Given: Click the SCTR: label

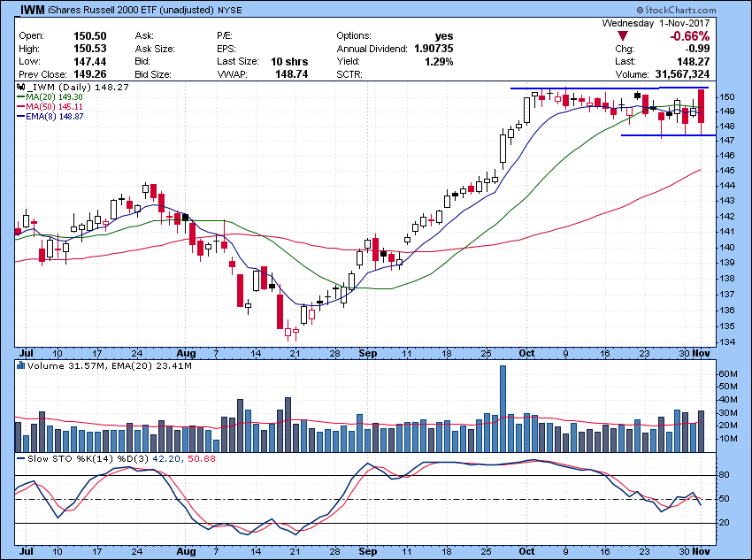Looking at the screenshot, I should [349, 74].
